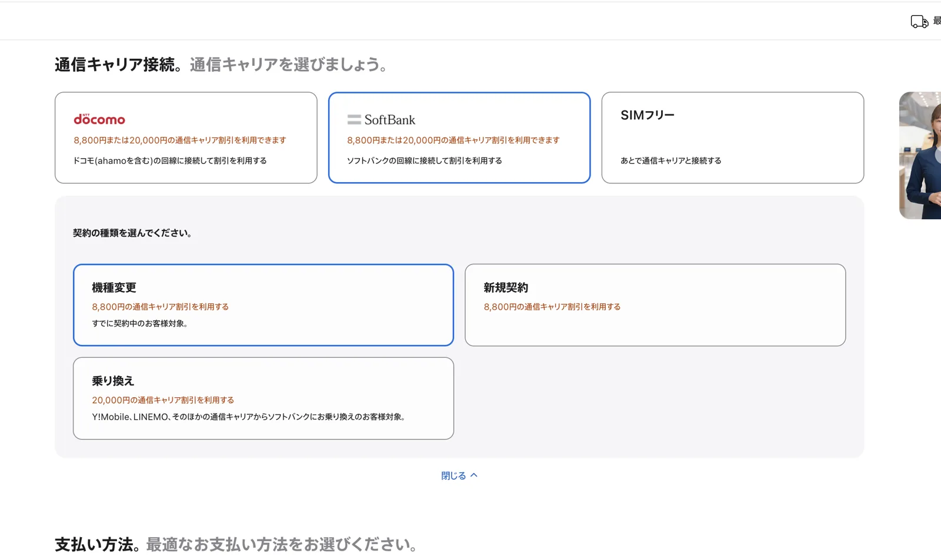
Task: Click 契約の種類を選んでください heading
Action: (132, 233)
